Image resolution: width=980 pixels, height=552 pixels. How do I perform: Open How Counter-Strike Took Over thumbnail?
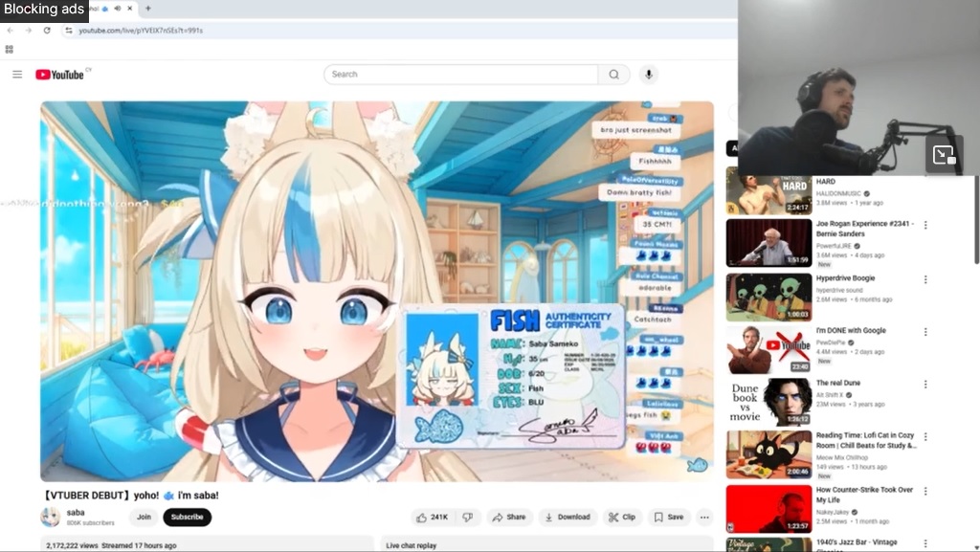click(x=768, y=509)
